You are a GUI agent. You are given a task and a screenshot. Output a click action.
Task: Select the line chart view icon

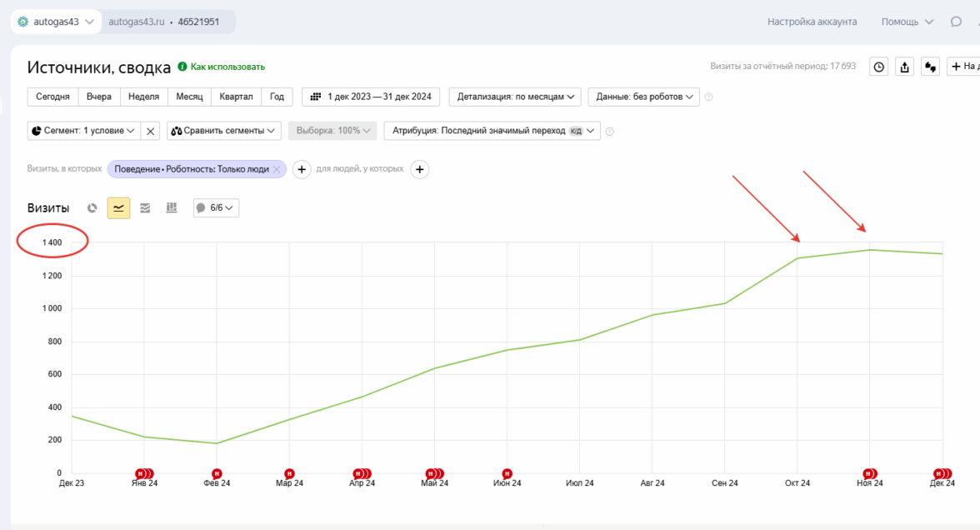coord(118,207)
